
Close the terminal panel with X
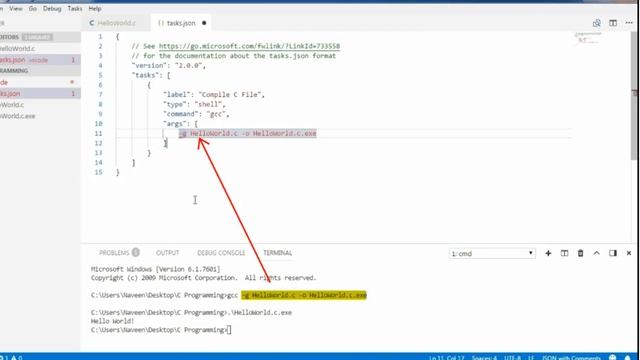coord(629,253)
